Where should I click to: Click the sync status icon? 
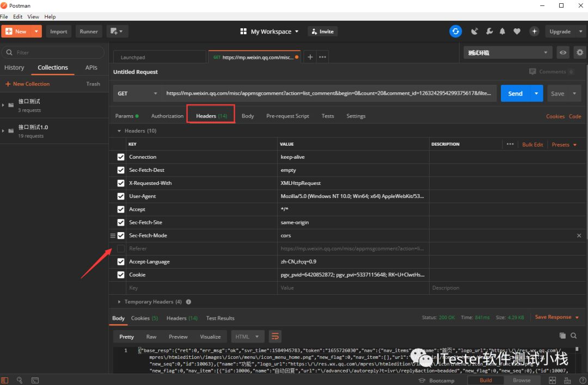coord(456,32)
